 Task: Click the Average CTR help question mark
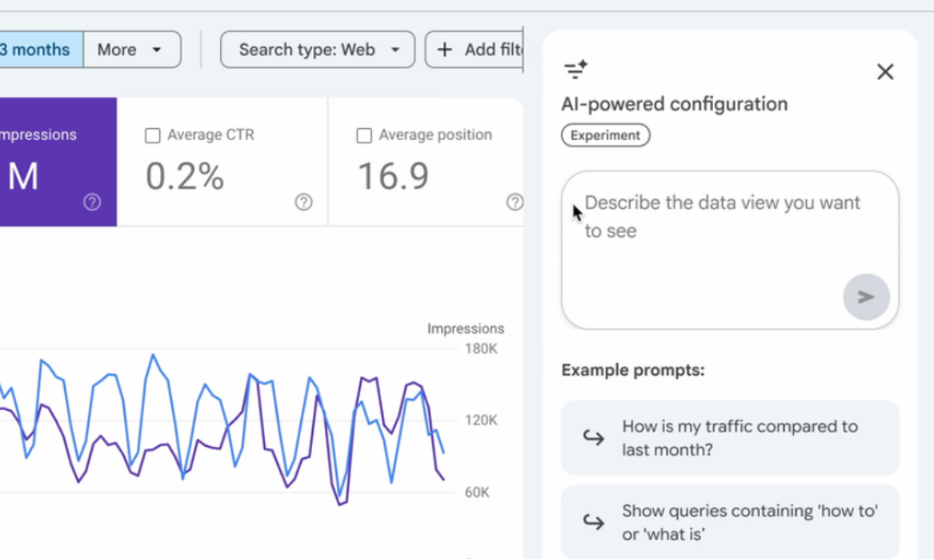tap(304, 202)
